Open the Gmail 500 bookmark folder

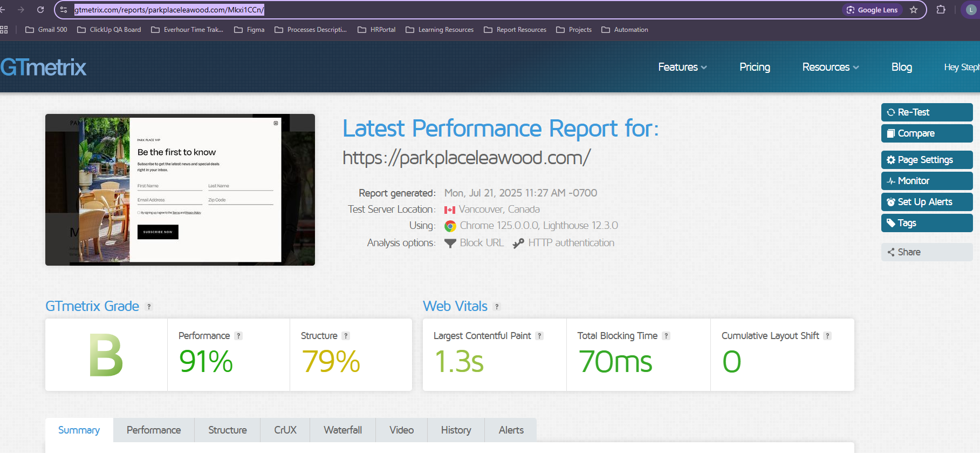pos(46,30)
